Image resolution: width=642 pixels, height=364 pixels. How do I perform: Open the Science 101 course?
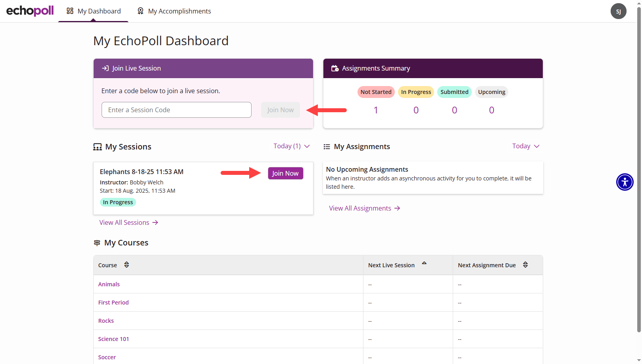113,339
